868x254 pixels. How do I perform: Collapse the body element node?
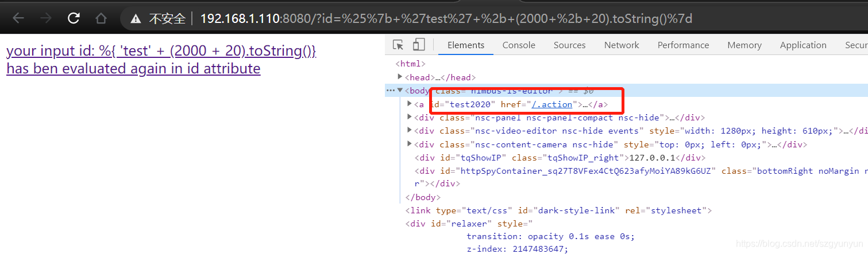pyautogui.click(x=400, y=90)
